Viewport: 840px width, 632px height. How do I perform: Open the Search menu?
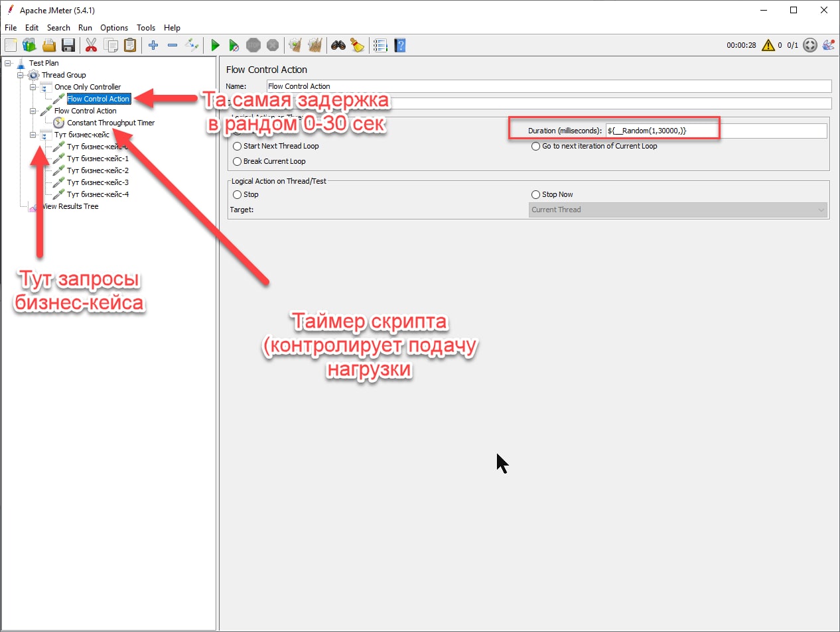coord(58,28)
